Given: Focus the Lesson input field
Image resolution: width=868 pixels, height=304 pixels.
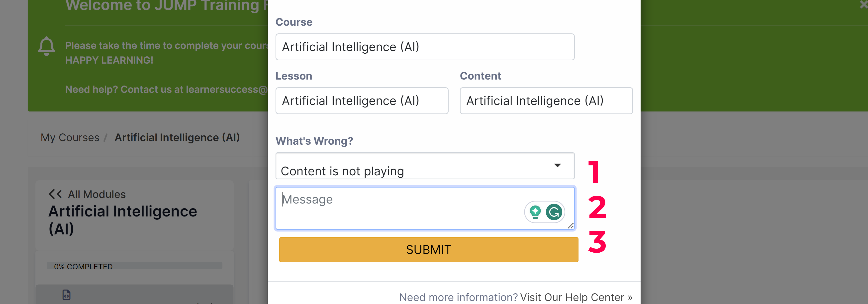Looking at the screenshot, I should pos(362,101).
